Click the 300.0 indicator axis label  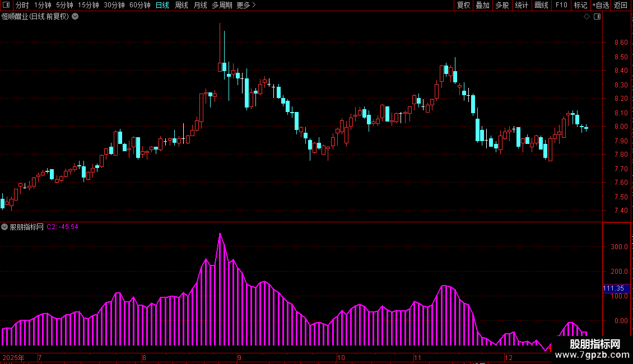pos(619,246)
